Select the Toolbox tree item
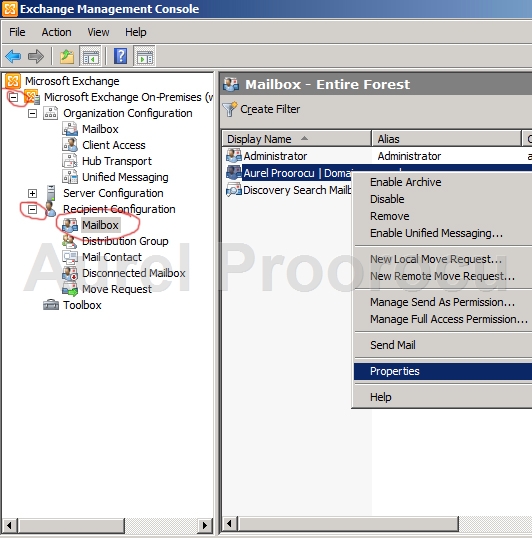This screenshot has width=532, height=538. (82, 305)
